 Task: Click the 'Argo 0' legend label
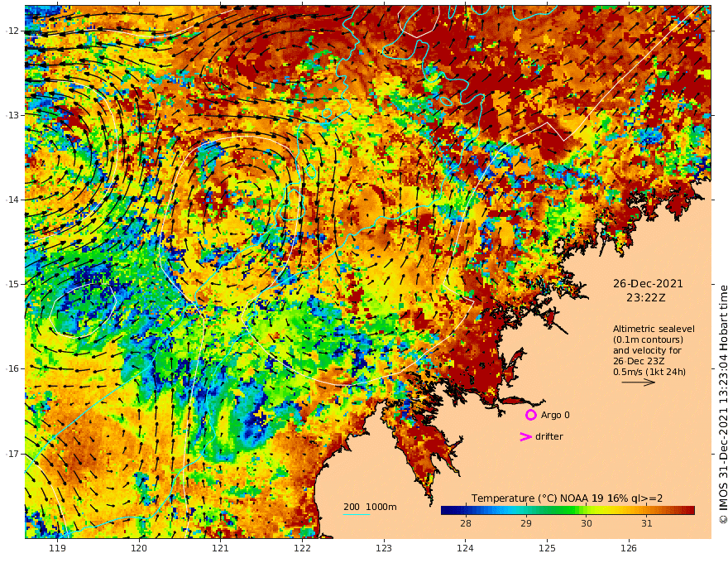point(555,415)
